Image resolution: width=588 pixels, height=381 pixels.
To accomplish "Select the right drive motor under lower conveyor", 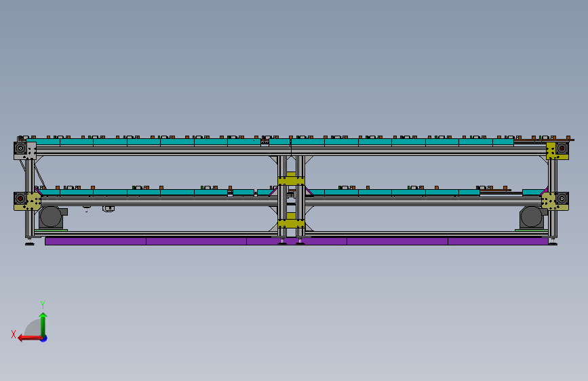I will (x=532, y=217).
